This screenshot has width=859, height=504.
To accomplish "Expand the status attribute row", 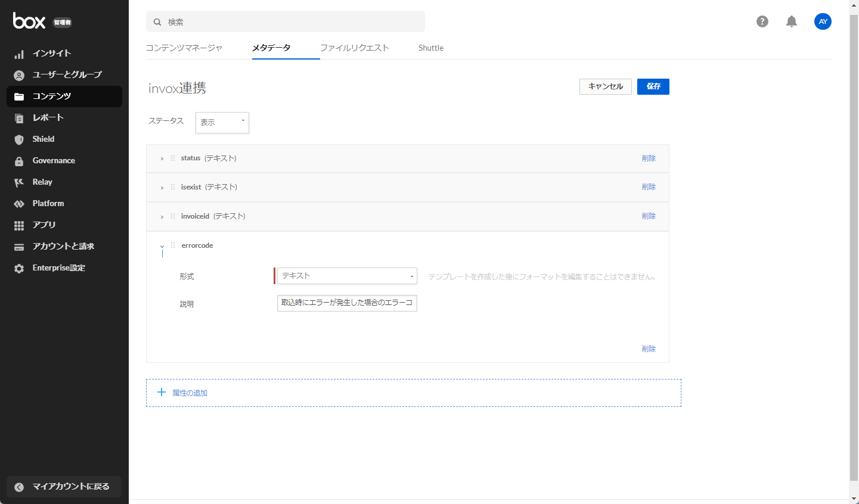I will coord(162,158).
